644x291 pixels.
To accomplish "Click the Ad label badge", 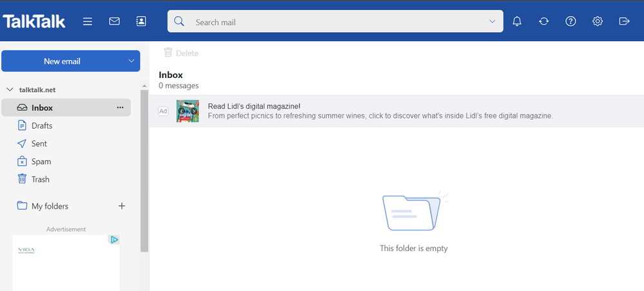I will tap(163, 111).
